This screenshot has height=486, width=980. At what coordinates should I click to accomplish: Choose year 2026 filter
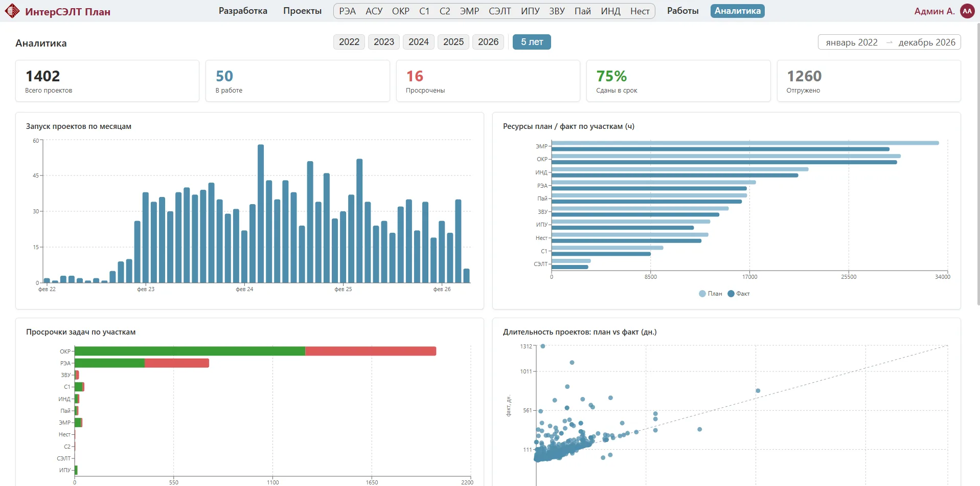coord(488,42)
